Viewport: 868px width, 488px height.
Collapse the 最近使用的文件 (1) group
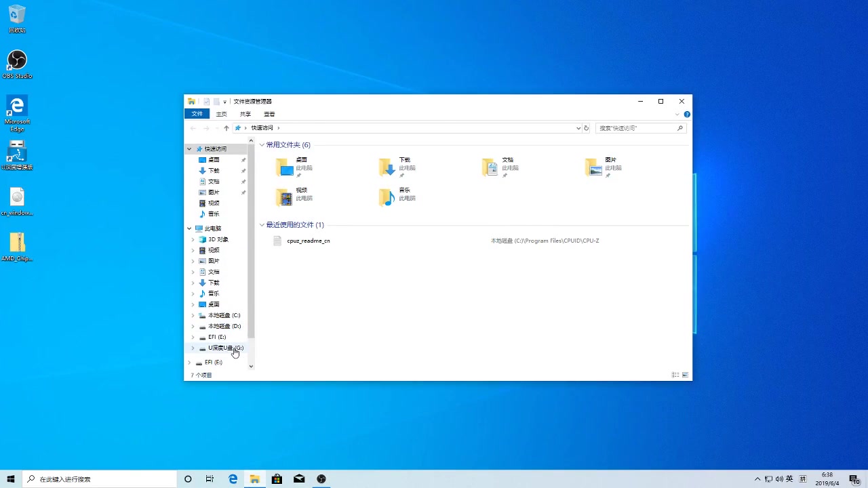click(262, 225)
